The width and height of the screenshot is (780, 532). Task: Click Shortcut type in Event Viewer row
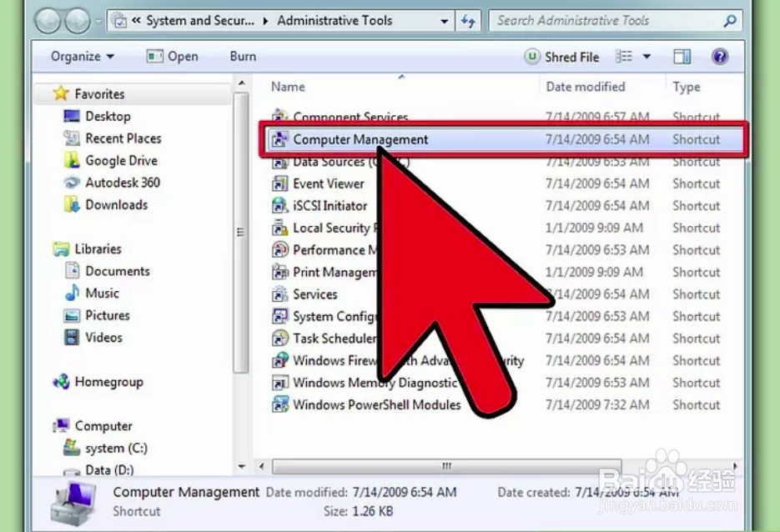(x=696, y=183)
